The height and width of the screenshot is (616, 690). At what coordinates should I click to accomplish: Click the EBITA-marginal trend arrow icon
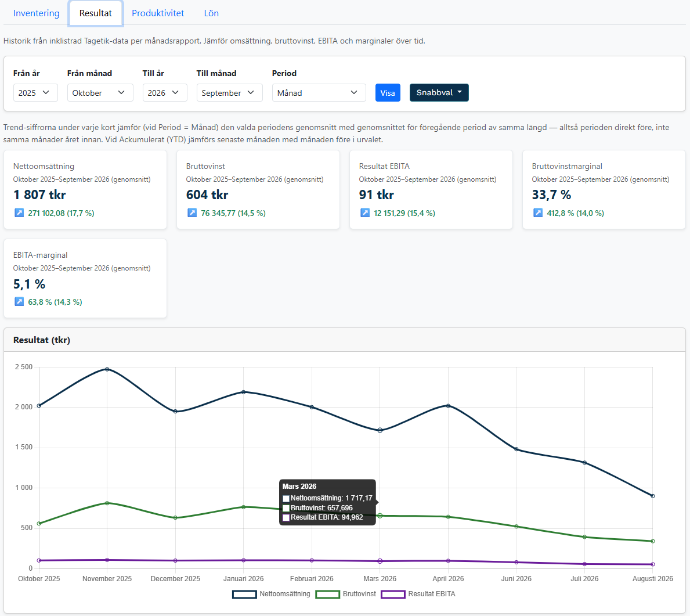click(19, 302)
